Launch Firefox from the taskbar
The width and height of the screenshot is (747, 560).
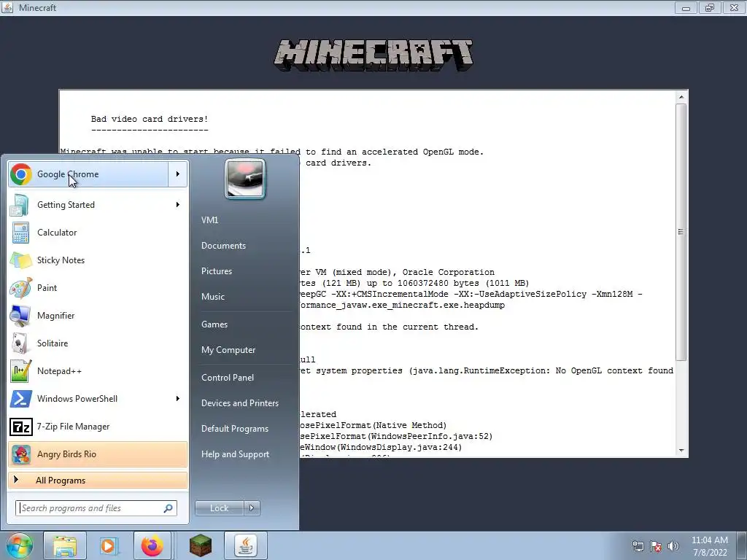click(152, 545)
